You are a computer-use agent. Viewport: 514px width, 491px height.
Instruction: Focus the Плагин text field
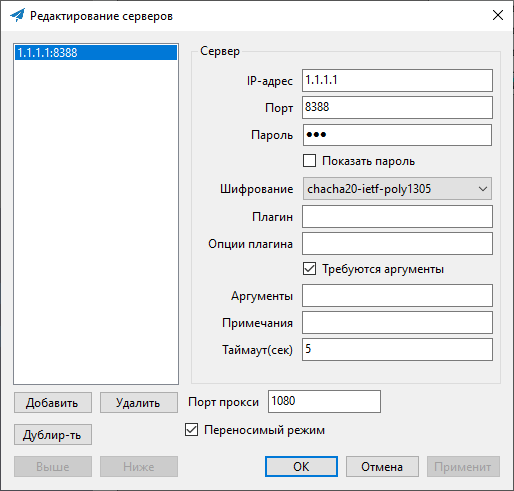coord(397,217)
